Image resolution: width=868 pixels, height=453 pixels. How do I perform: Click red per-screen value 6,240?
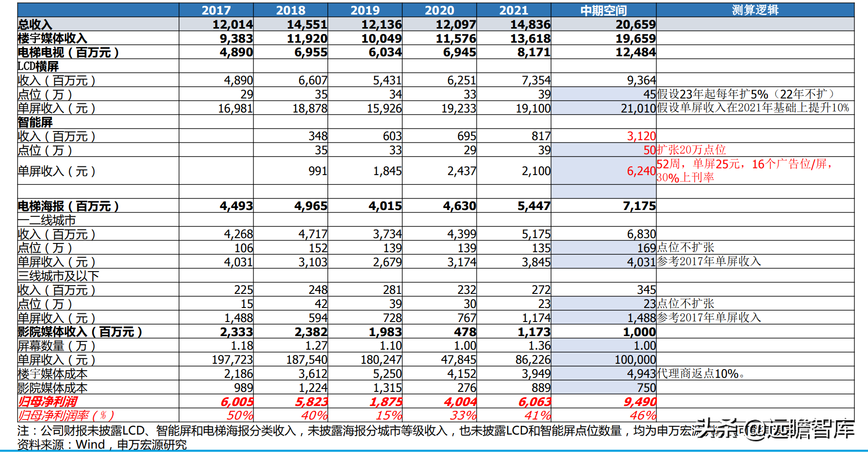641,171
